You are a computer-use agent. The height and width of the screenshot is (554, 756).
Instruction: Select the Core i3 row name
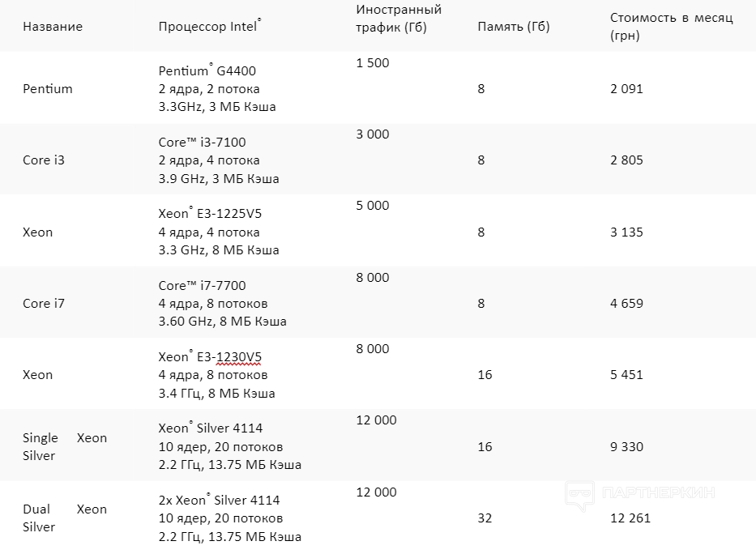[44, 160]
